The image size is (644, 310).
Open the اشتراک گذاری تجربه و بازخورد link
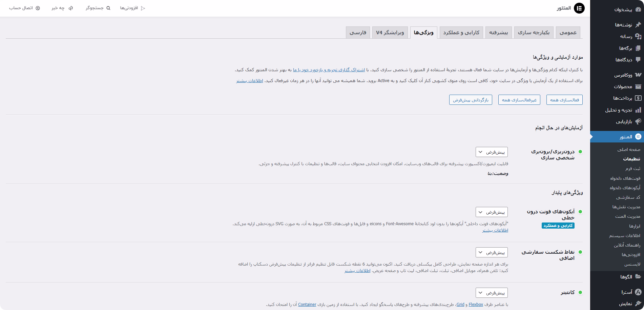click(x=329, y=70)
